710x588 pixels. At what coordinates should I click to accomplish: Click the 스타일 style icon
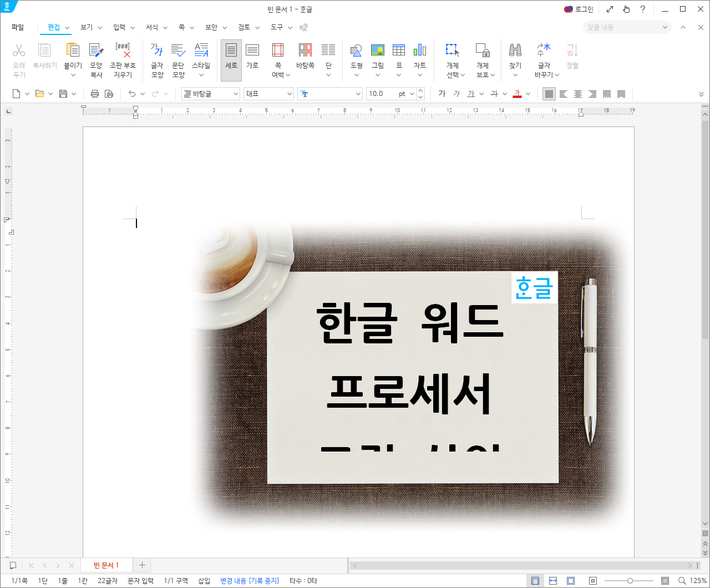point(201,50)
